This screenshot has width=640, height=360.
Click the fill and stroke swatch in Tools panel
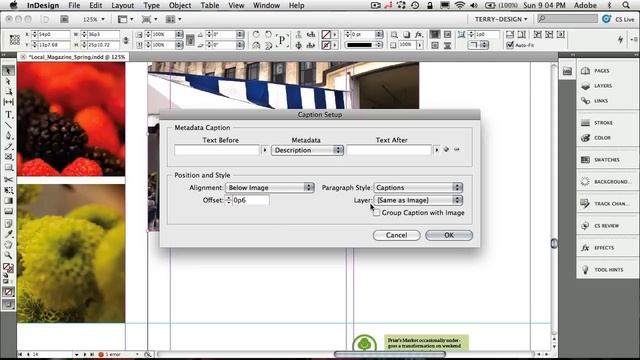coord(8,268)
